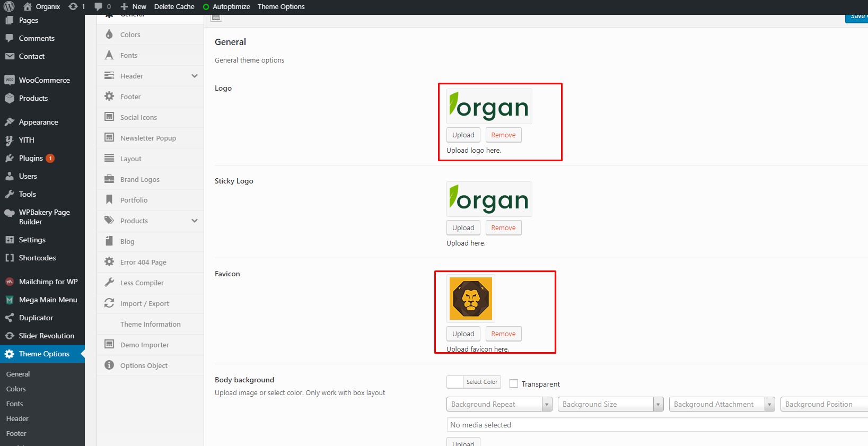Click the Demo Importer panel icon

(x=109, y=345)
